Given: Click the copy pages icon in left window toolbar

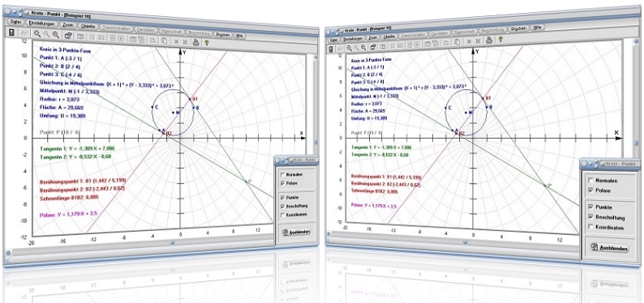Looking at the screenshot, I should 164,41.
